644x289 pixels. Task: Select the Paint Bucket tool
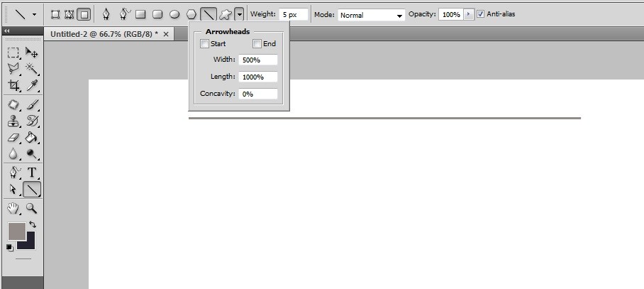pos(32,137)
